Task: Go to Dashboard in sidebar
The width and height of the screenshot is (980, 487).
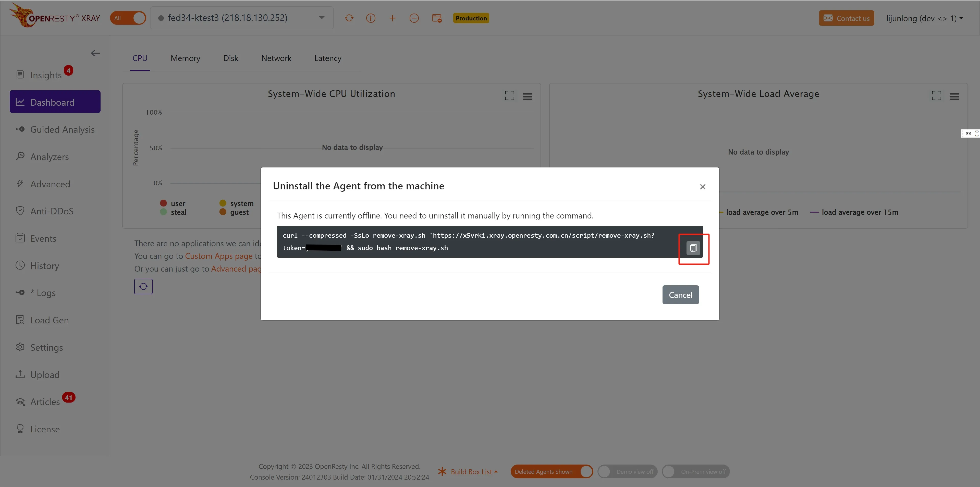Action: pyautogui.click(x=55, y=102)
